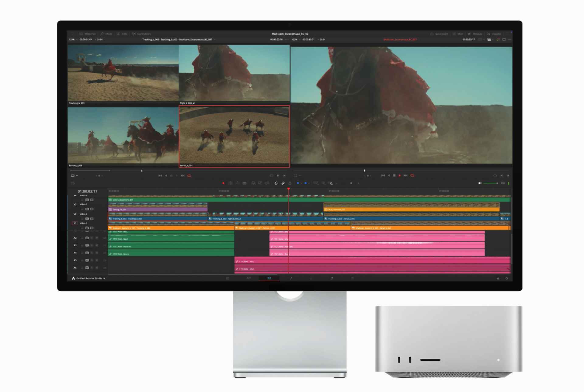Image resolution: width=584 pixels, height=392 pixels.
Task: Select the Blade edit mode tool
Action: coord(245,183)
